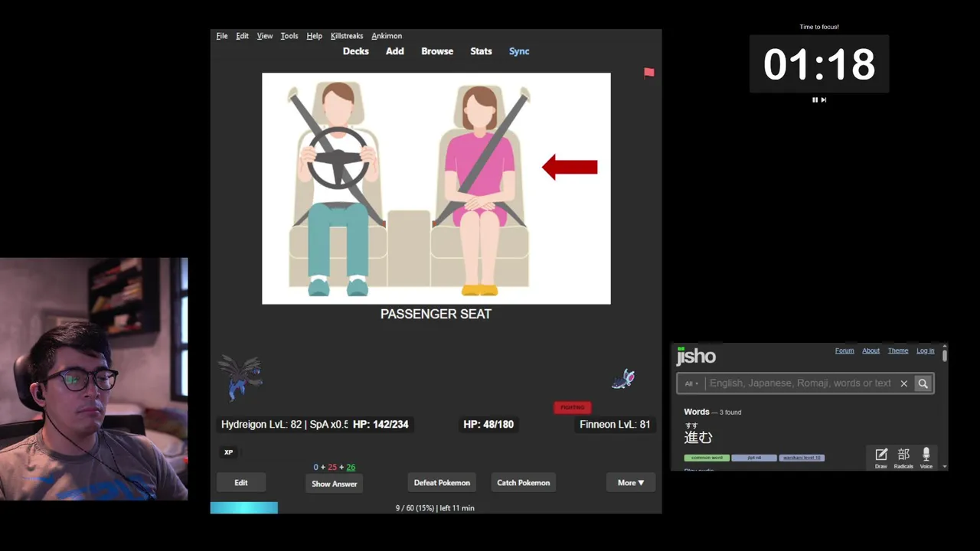Viewport: 980px width, 551px height.
Task: Click the Jisho scrollbar down arrow
Action: coord(945,466)
